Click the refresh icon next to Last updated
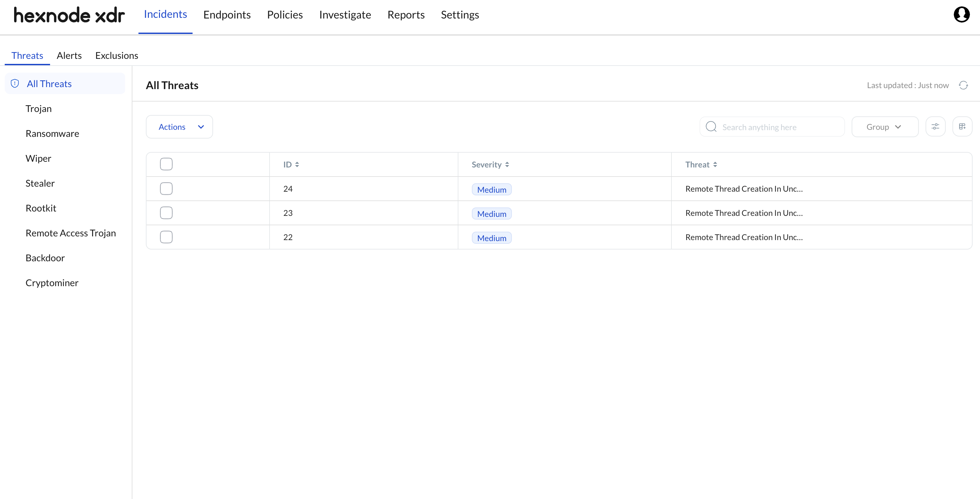Image resolution: width=980 pixels, height=499 pixels. pos(963,85)
